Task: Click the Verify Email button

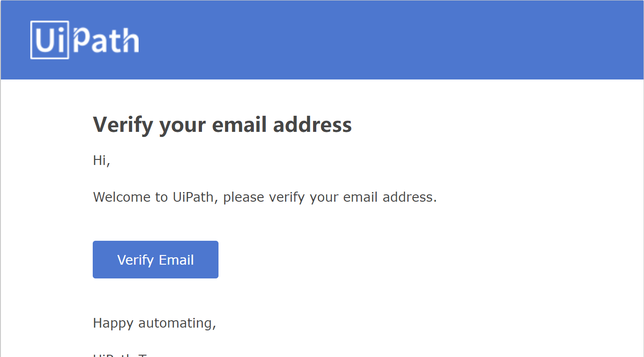Action: click(x=156, y=260)
